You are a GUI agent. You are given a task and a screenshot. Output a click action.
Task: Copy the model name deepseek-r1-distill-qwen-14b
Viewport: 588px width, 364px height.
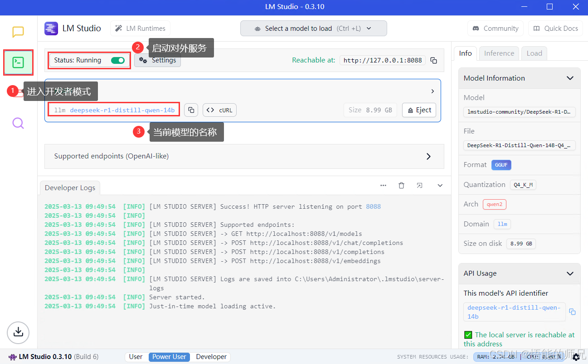click(191, 110)
